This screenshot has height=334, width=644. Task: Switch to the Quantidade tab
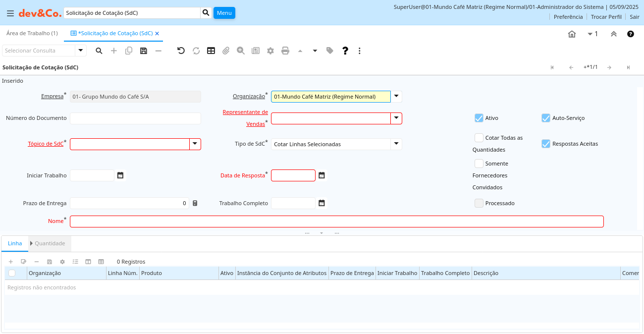[x=50, y=243]
